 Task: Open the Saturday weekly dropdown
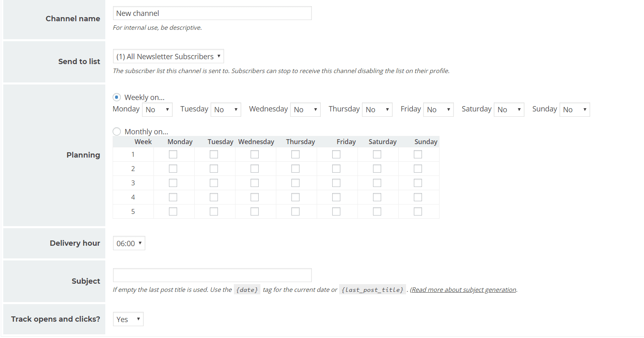(x=509, y=109)
